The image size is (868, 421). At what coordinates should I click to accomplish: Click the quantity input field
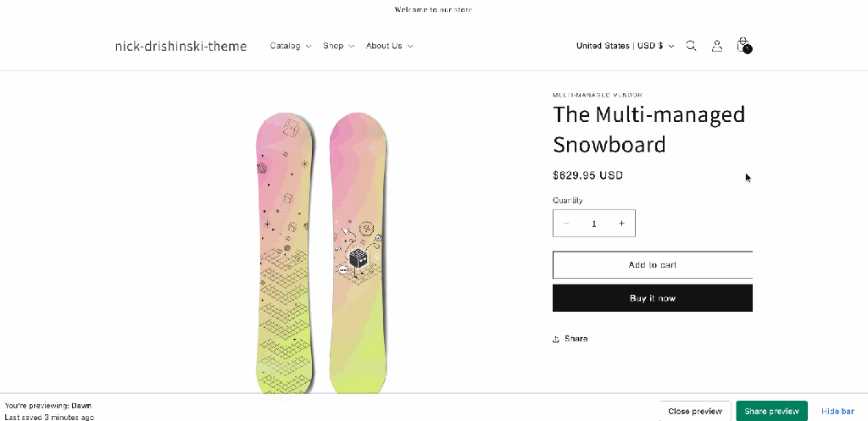click(594, 224)
